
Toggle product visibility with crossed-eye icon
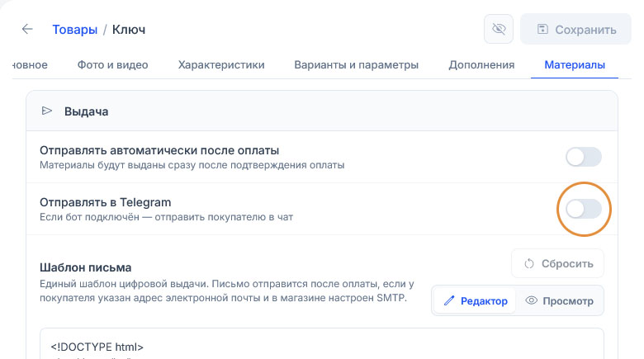coord(499,29)
